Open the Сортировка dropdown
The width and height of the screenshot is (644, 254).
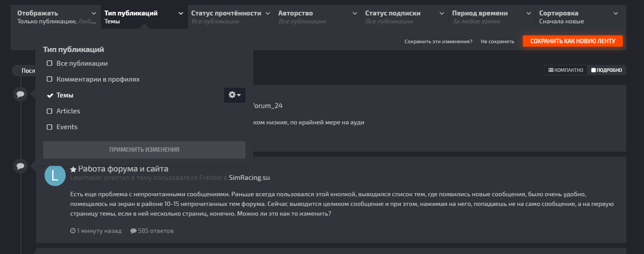[x=578, y=17]
